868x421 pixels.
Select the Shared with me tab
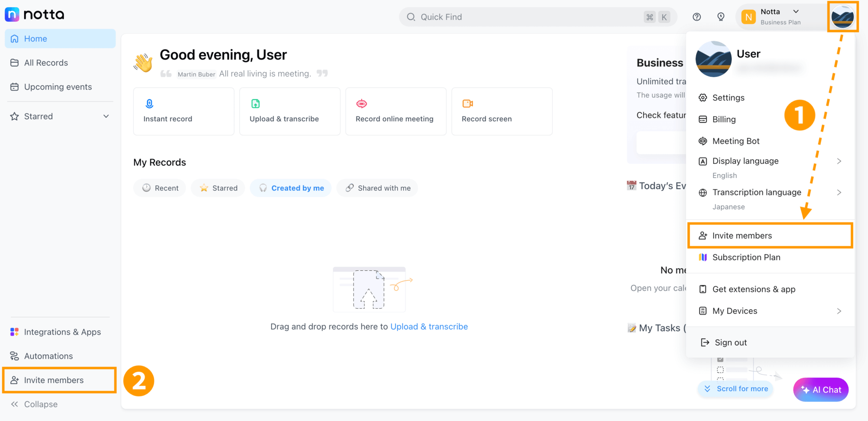377,188
